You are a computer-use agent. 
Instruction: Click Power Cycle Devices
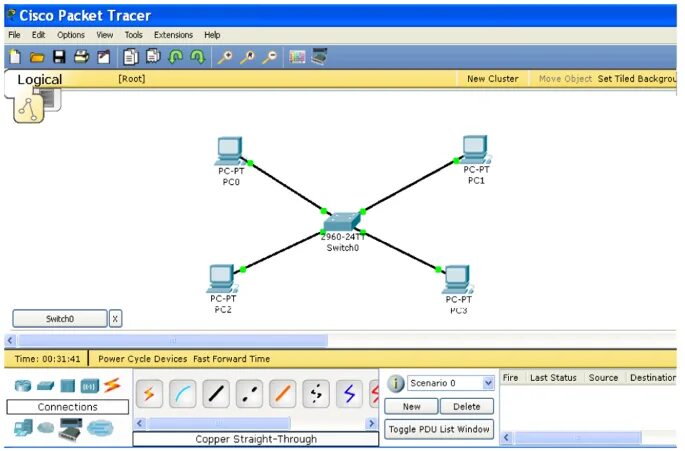142,359
